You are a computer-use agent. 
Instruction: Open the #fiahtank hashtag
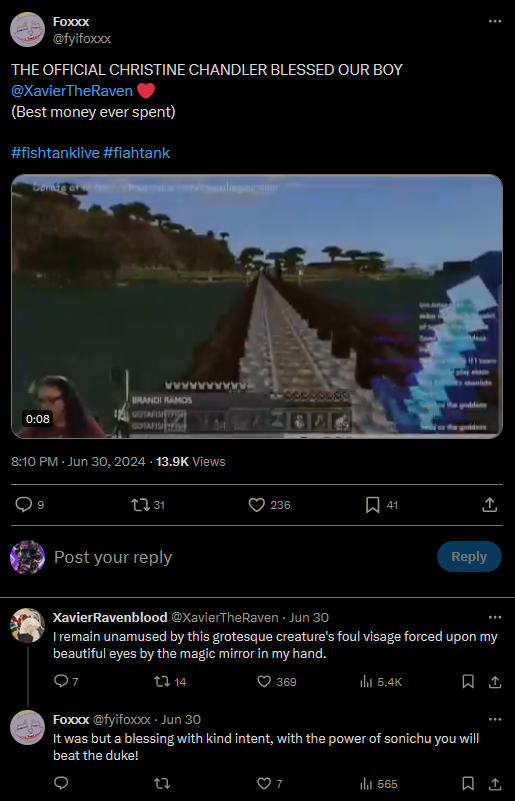tap(136, 153)
